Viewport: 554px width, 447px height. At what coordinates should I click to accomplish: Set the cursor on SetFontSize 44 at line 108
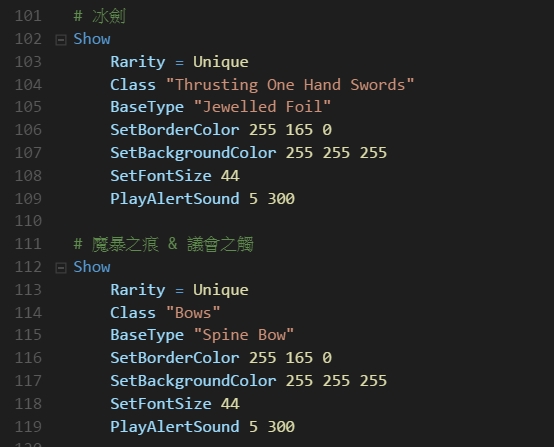[175, 176]
